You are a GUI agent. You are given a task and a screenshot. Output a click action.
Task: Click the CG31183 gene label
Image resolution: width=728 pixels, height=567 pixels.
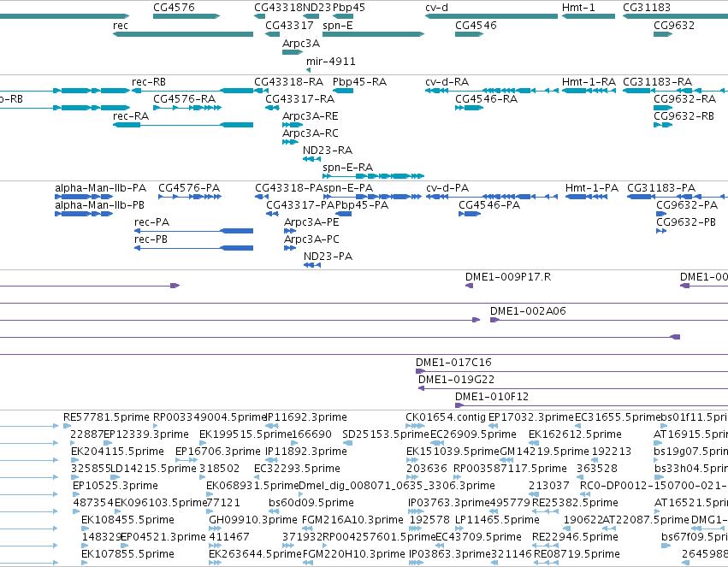click(x=646, y=8)
